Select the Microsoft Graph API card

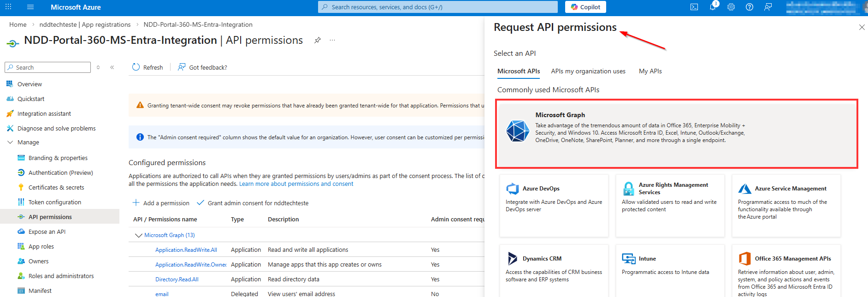[x=676, y=133]
